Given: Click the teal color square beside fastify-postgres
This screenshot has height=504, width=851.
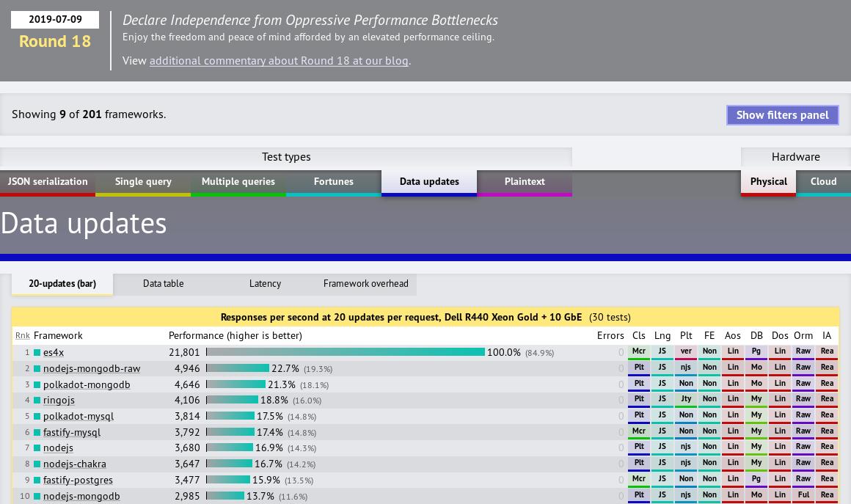Looking at the screenshot, I should (37, 480).
